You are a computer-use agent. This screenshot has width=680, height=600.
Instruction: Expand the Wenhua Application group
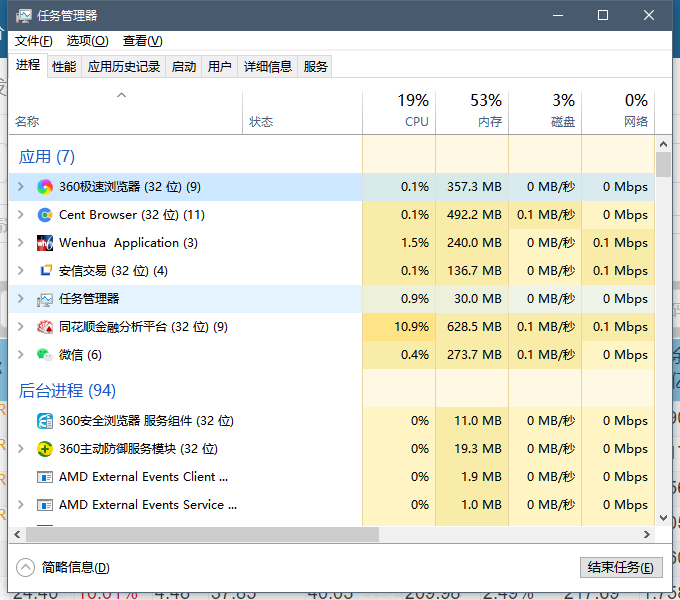[20, 243]
